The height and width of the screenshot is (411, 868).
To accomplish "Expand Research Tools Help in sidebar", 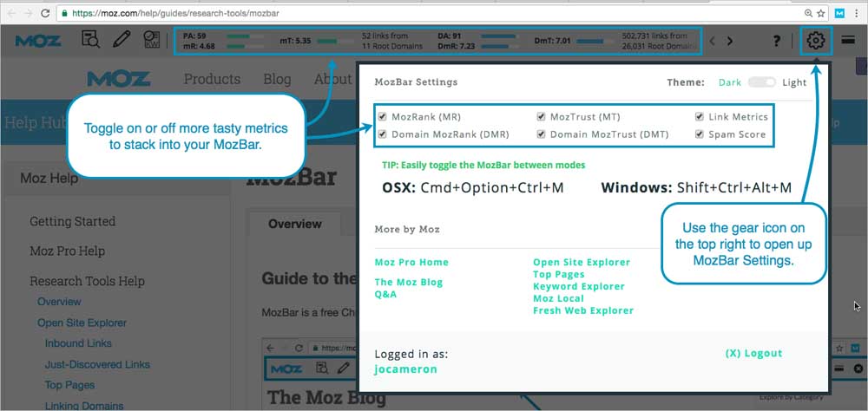I will [x=87, y=281].
